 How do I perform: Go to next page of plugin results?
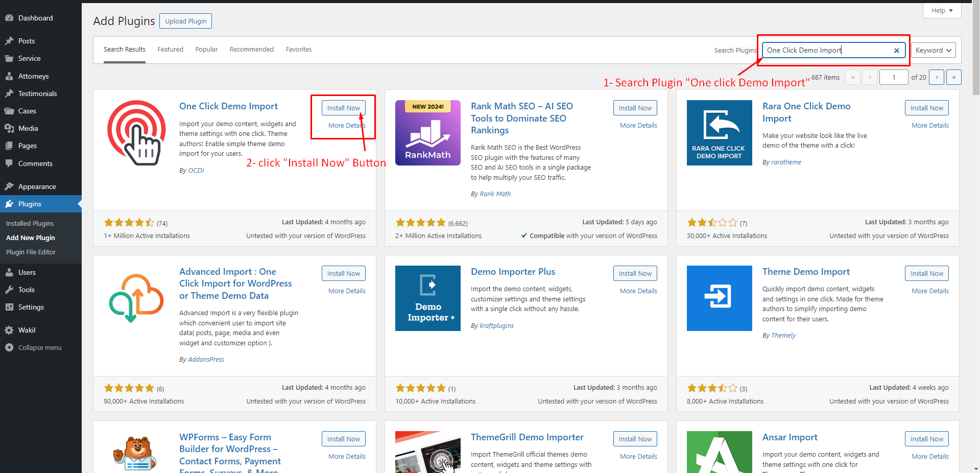(937, 77)
